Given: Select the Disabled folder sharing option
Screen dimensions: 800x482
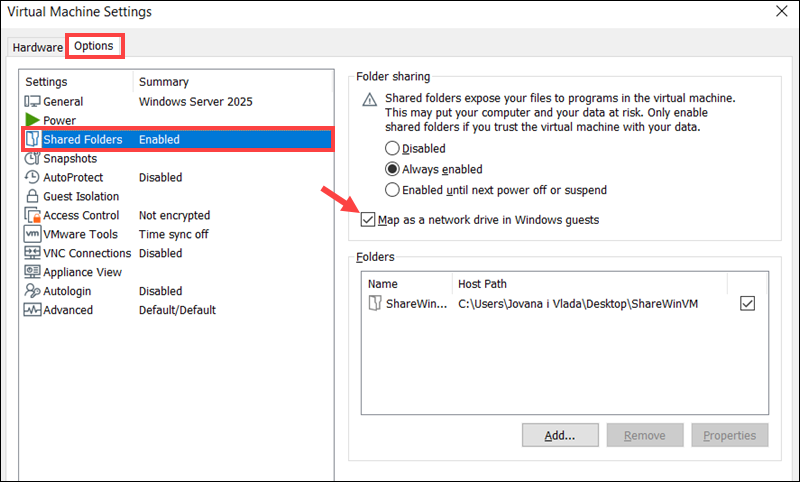Looking at the screenshot, I should pos(393,149).
